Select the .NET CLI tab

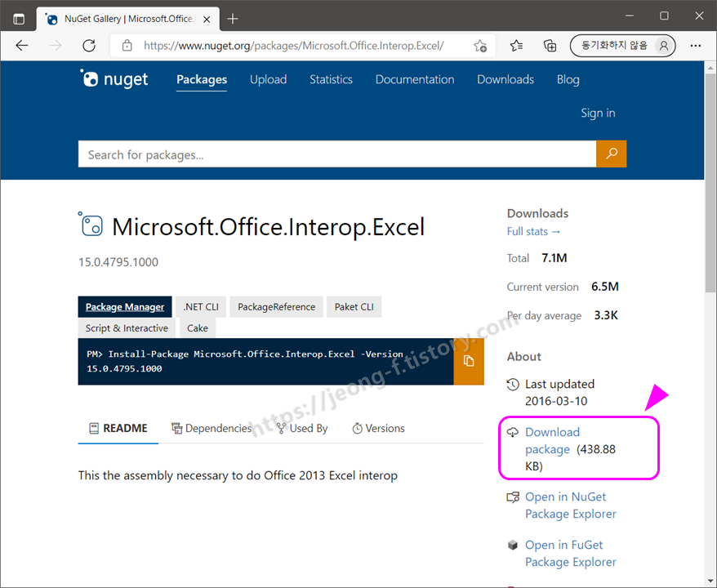(201, 307)
